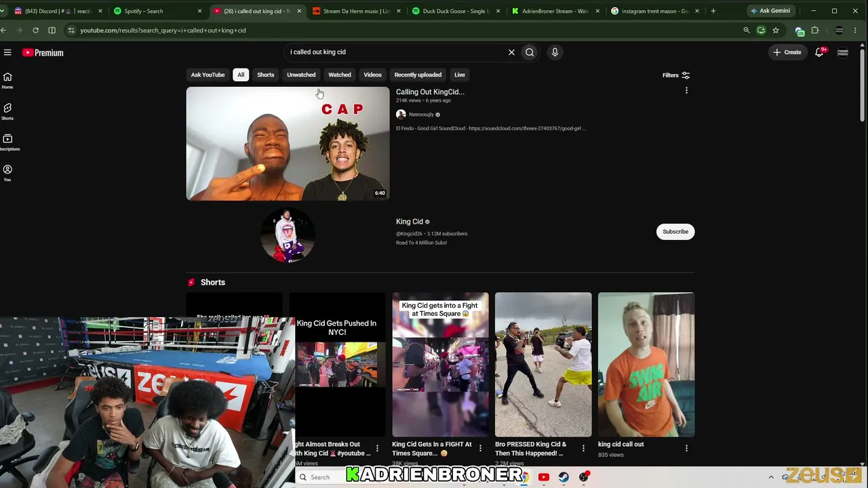View site information icon in address bar

71,30
